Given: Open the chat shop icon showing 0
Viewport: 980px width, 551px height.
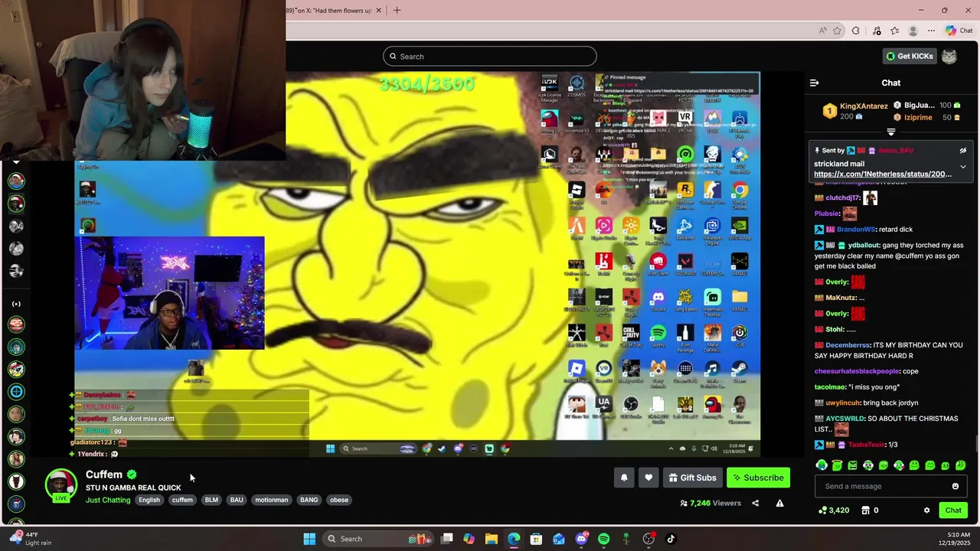Looking at the screenshot, I should (870, 510).
